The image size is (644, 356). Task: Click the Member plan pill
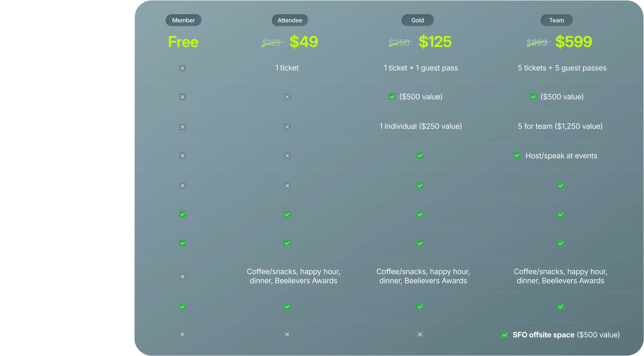(184, 20)
